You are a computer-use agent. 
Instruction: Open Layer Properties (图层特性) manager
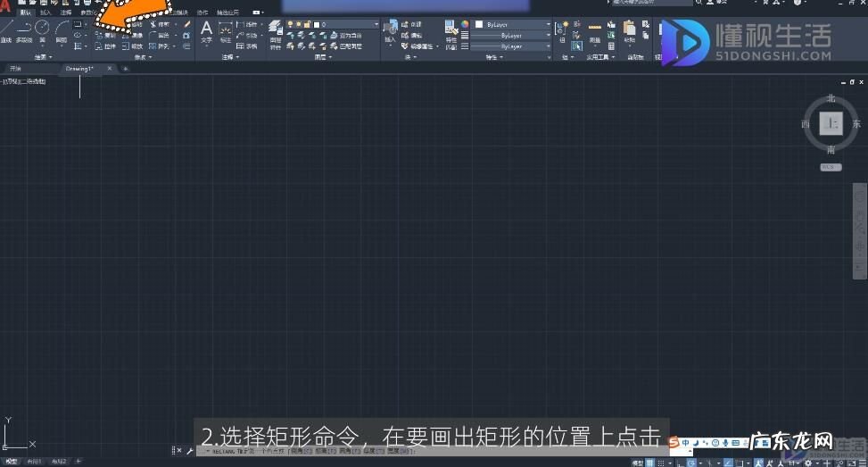pyautogui.click(x=275, y=35)
